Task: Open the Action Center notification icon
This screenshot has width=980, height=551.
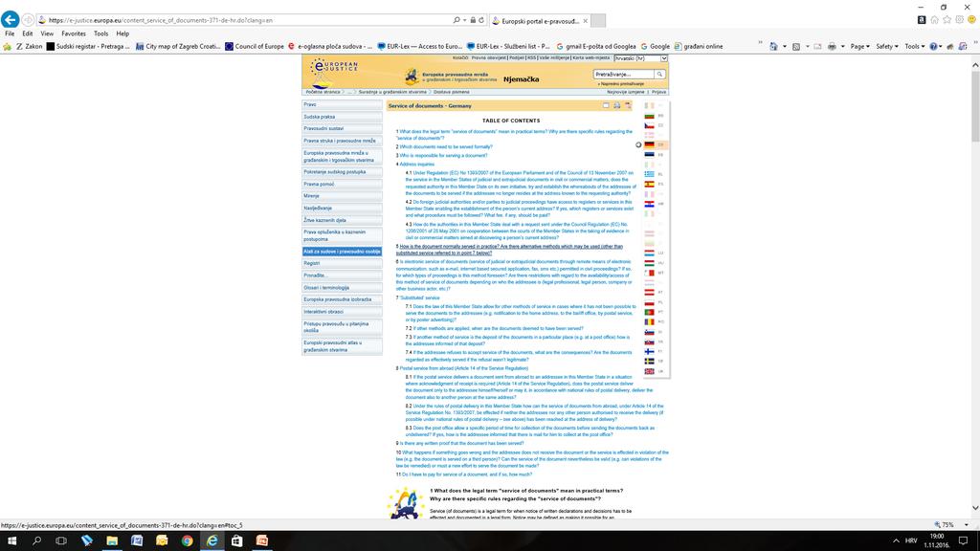Action: (963, 541)
